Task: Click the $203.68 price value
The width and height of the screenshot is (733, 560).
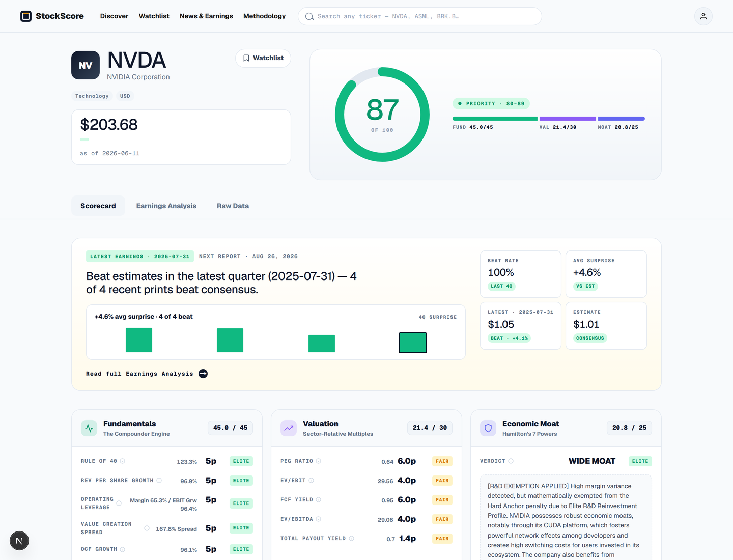Action: click(x=109, y=125)
